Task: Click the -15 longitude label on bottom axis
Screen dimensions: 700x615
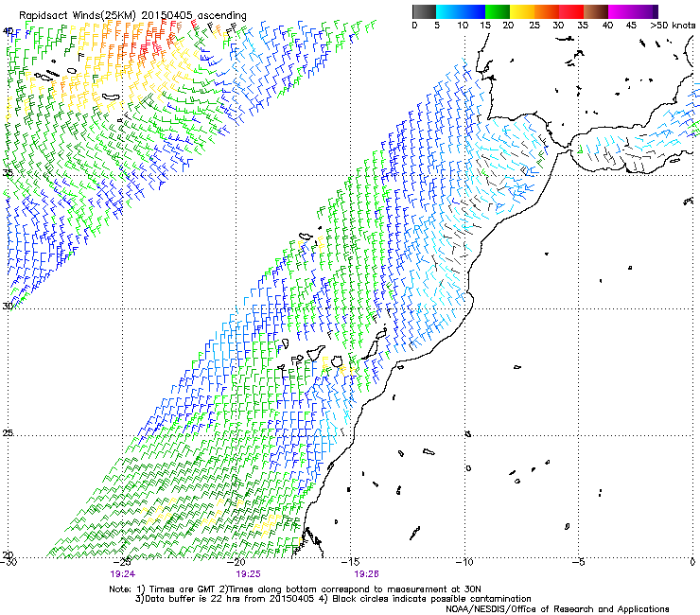Action: tap(350, 562)
